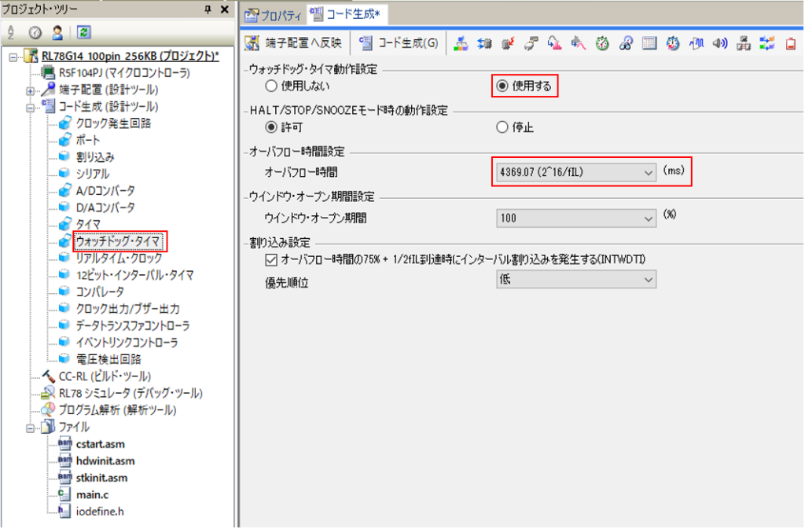Select the 停止 radio button for HALT/STOP mode
The height and width of the screenshot is (532, 805).
(x=502, y=127)
